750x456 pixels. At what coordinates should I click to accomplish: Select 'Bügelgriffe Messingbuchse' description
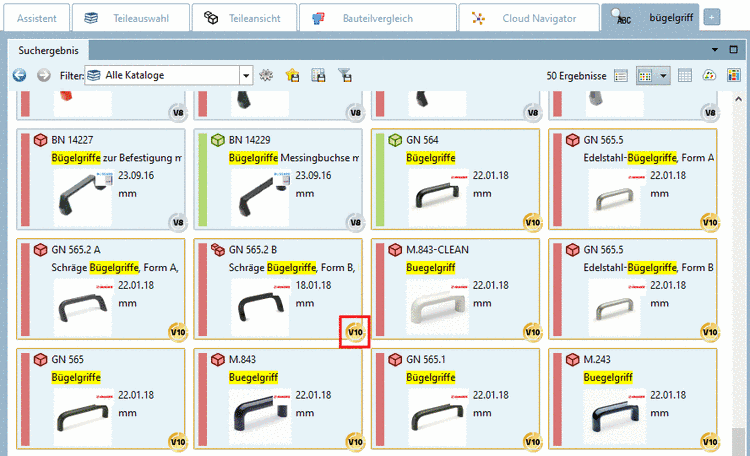coord(294,158)
